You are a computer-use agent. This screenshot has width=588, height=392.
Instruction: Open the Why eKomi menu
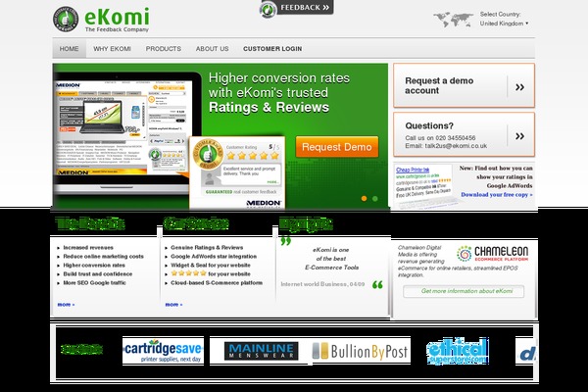click(x=112, y=49)
